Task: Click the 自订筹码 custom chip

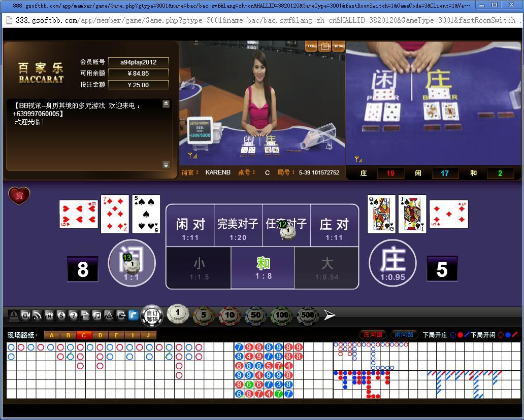Action: (x=152, y=316)
